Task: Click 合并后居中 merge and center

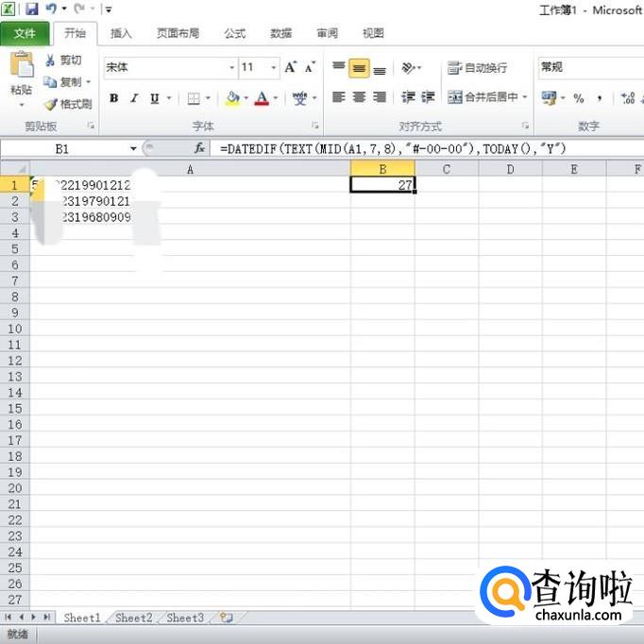Action: [x=483, y=97]
